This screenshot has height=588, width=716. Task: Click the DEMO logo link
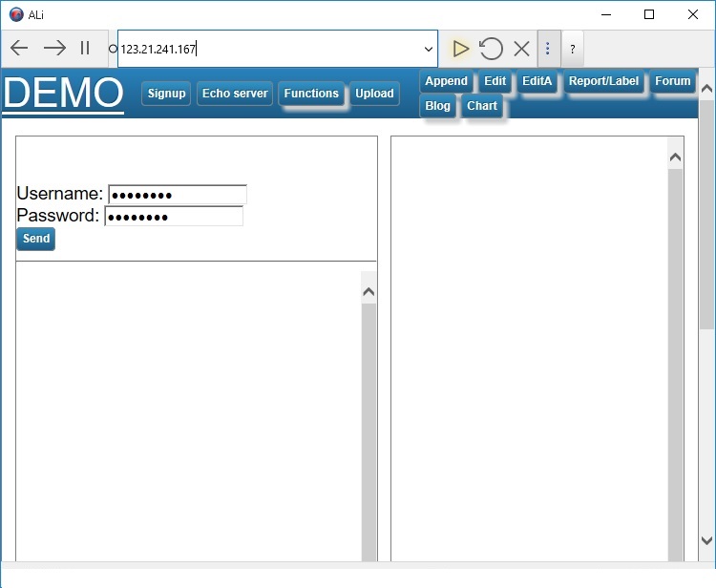coord(63,94)
